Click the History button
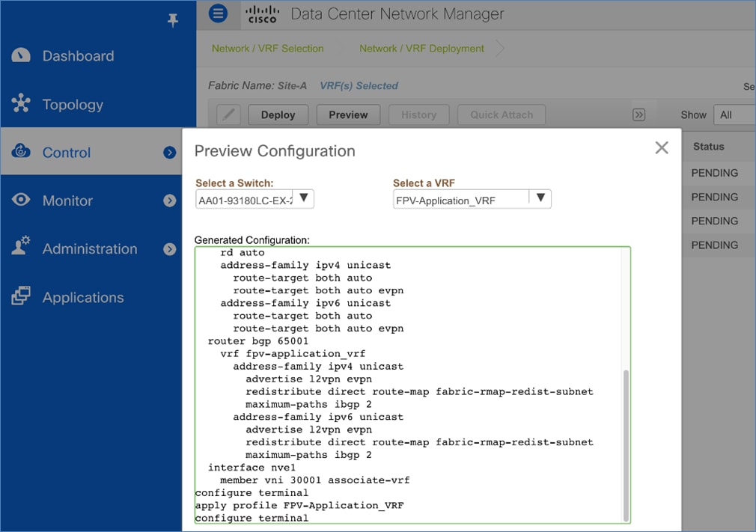 point(418,114)
